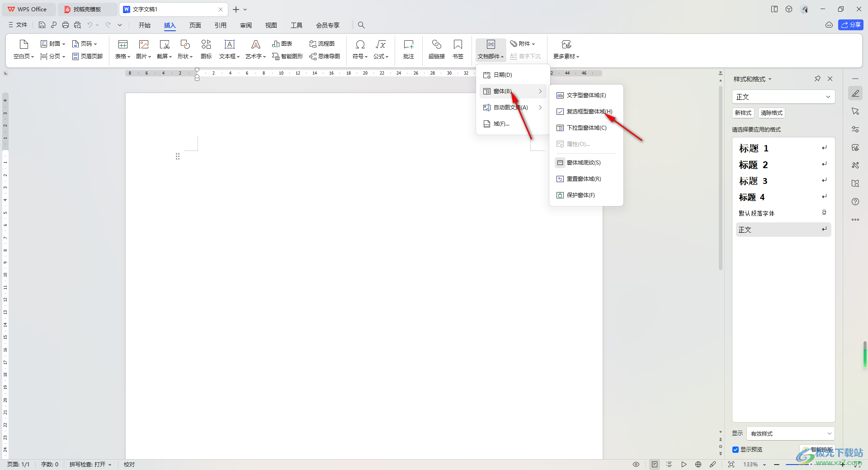Insert a Chart
This screenshot has height=470, width=868.
[x=282, y=44]
